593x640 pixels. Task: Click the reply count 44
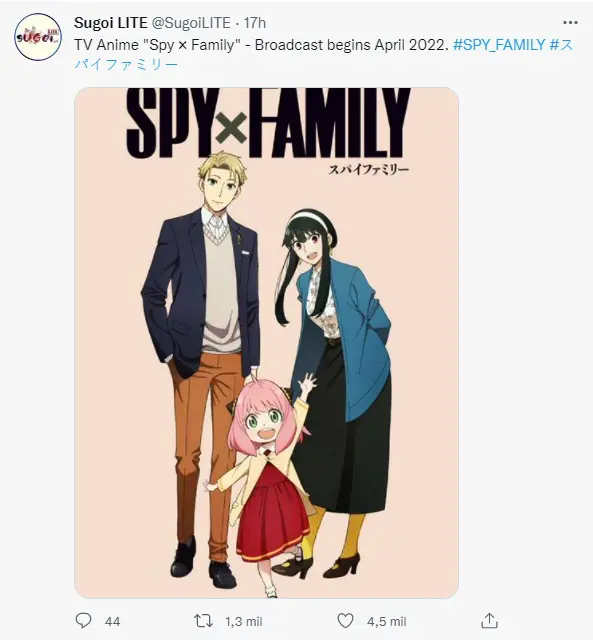112,622
